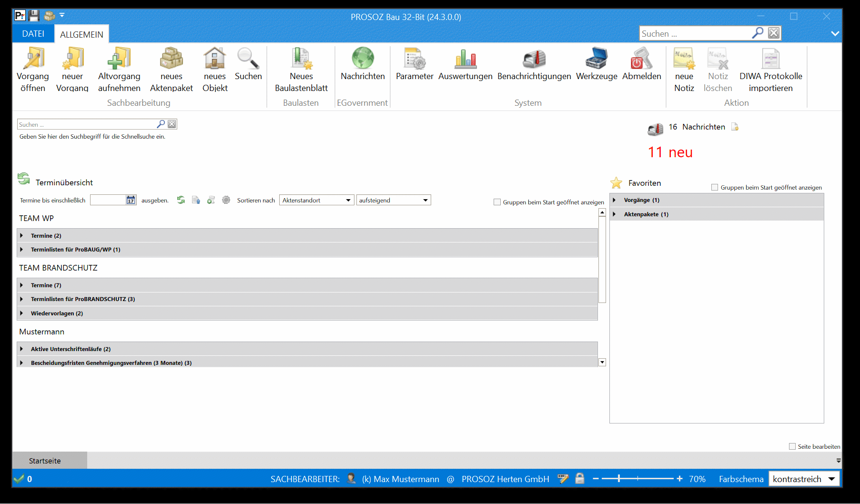Image resolution: width=860 pixels, height=504 pixels.
Task: Click the Favoriten star icon
Action: (617, 183)
